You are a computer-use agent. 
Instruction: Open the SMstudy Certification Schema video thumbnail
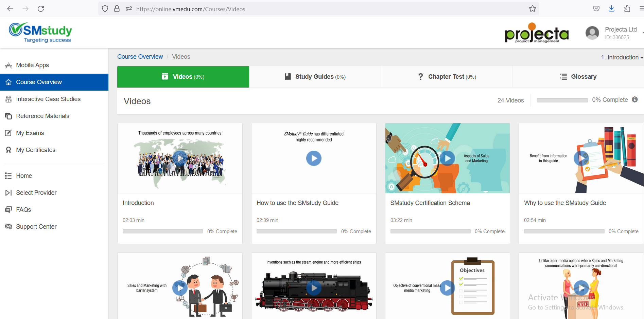click(447, 158)
